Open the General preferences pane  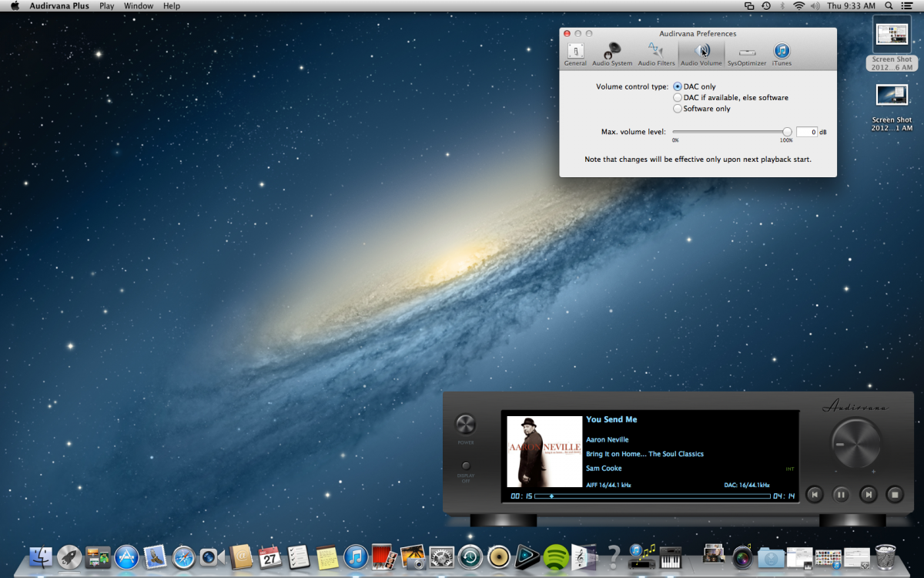pyautogui.click(x=575, y=54)
